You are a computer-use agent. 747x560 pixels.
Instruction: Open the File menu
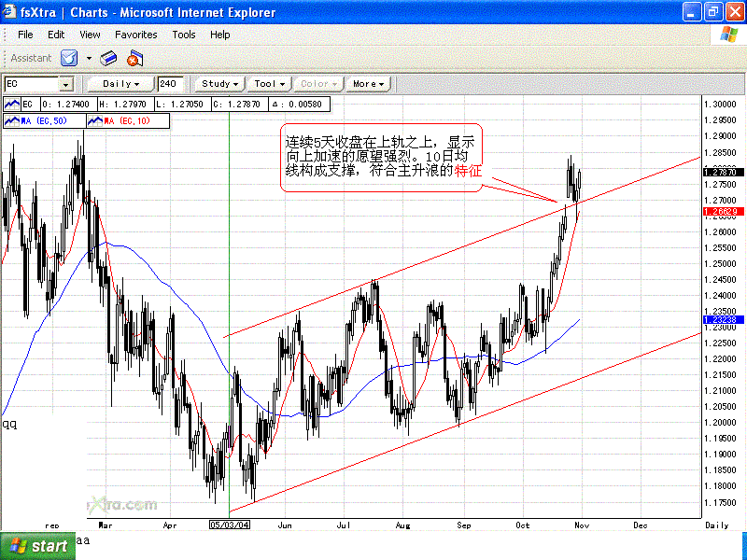25,35
